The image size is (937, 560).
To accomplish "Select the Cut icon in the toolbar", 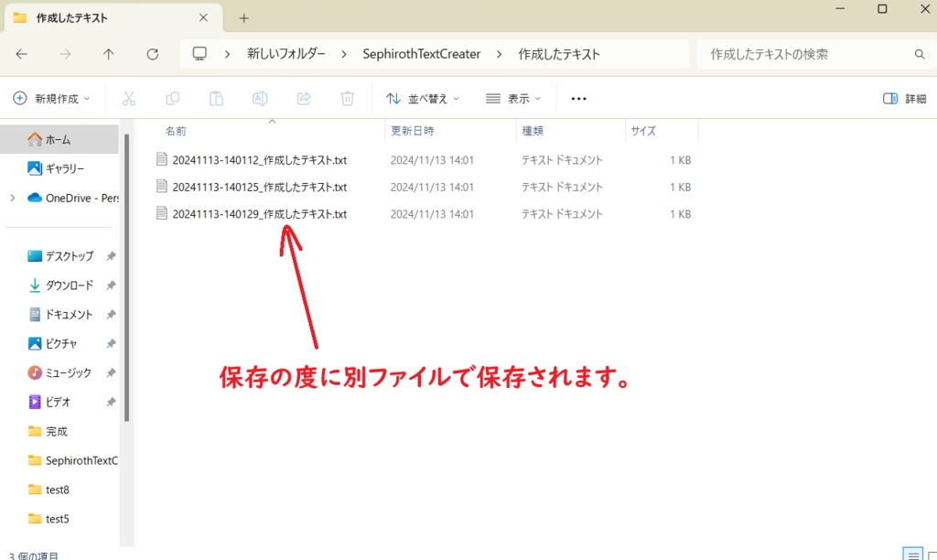I will [x=130, y=98].
